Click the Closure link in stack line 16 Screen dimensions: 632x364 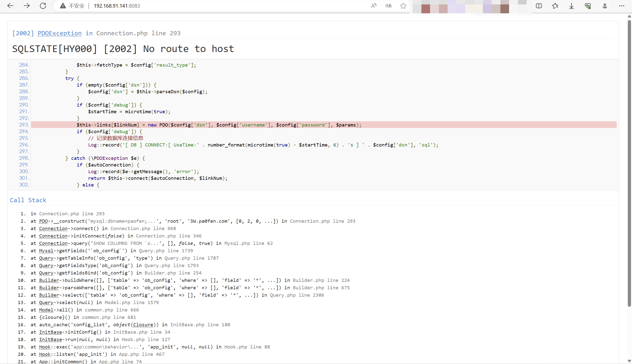point(143,325)
